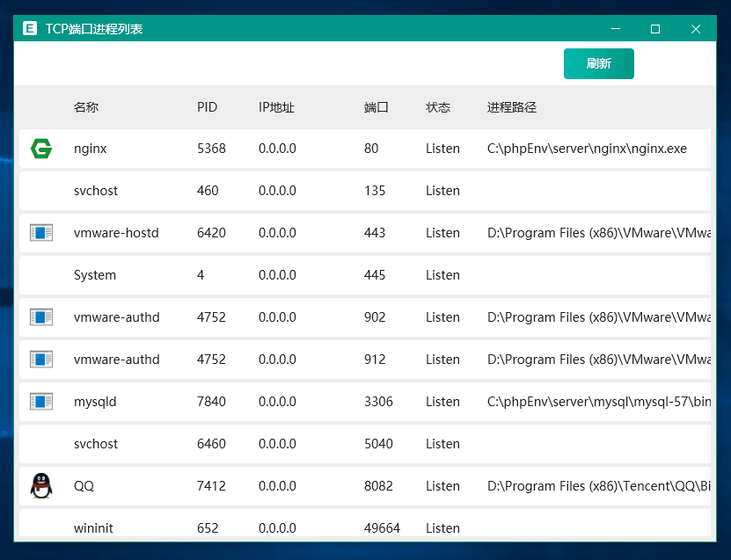The height and width of the screenshot is (560, 731).
Task: Click the nginx application icon
Action: 40,148
